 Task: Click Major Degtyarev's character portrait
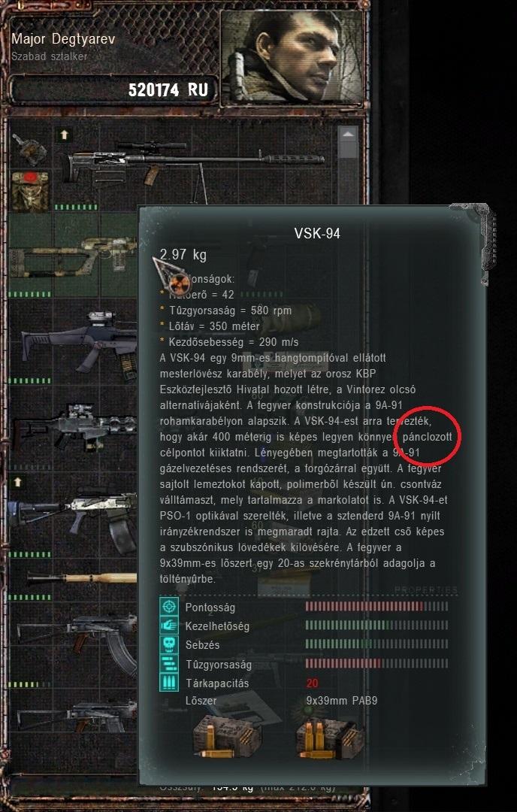[292, 56]
